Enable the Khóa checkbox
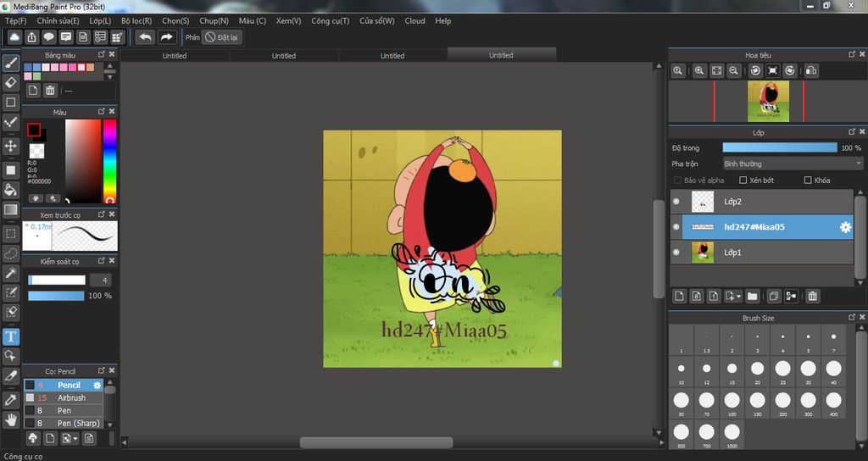Viewport: 868px width, 461px height. 808,181
